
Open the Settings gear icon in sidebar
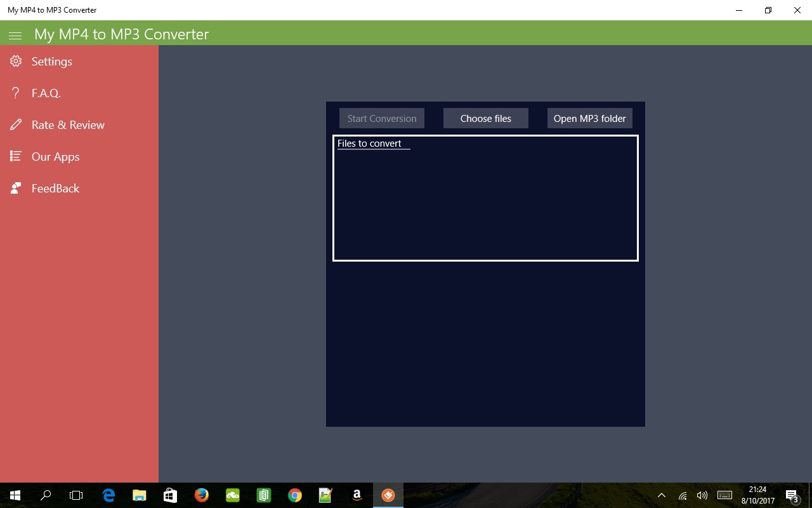pos(15,61)
